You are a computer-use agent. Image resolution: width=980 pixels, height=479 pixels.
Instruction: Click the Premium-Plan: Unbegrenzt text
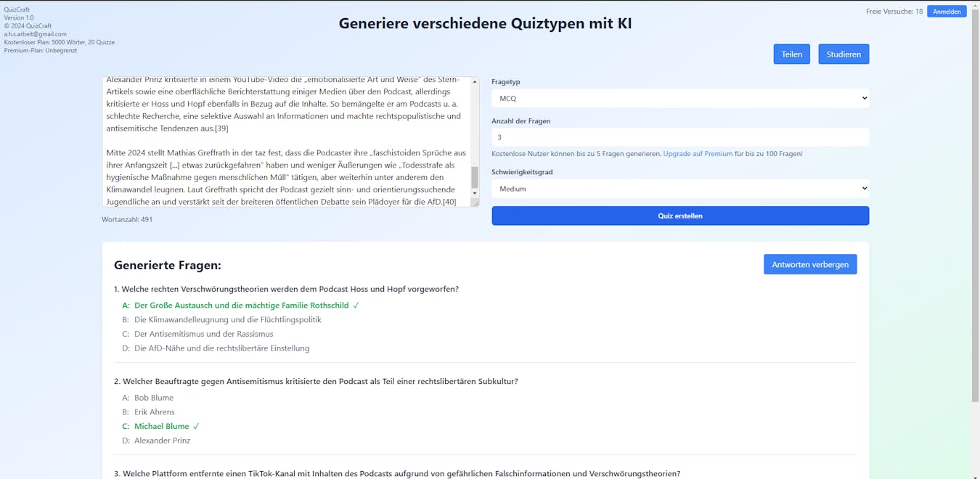pos(41,51)
